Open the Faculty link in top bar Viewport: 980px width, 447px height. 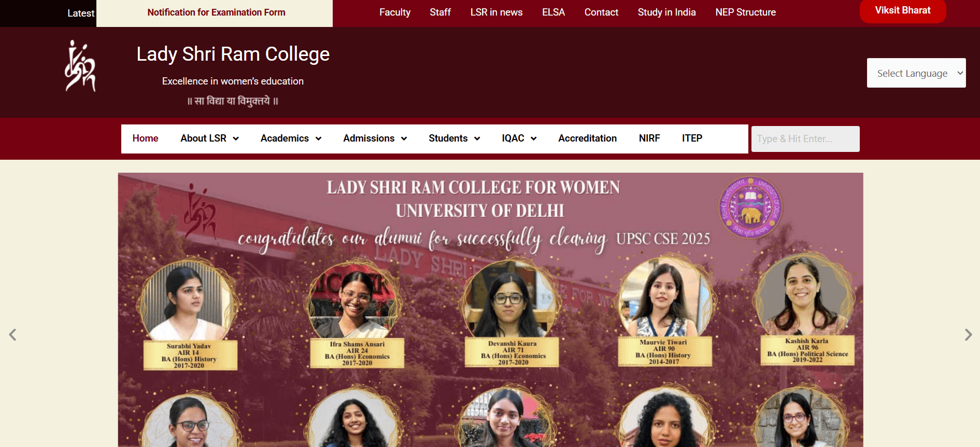(395, 12)
